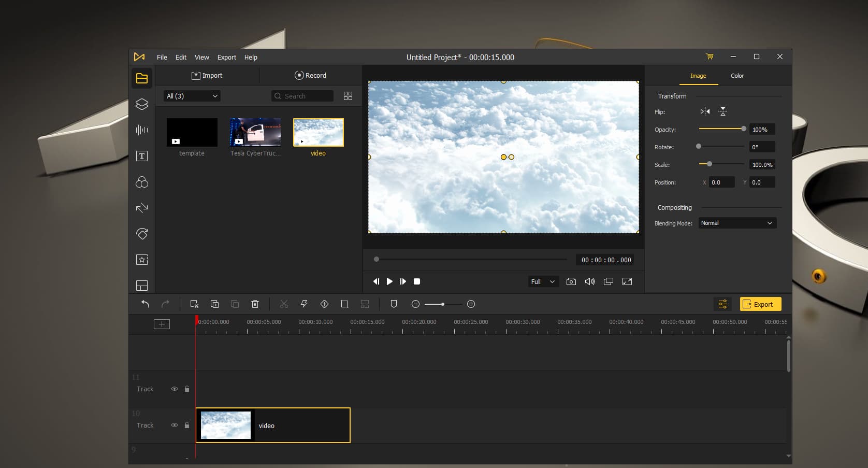
Task: Open the All (3) media filter dropdown
Action: tap(191, 96)
